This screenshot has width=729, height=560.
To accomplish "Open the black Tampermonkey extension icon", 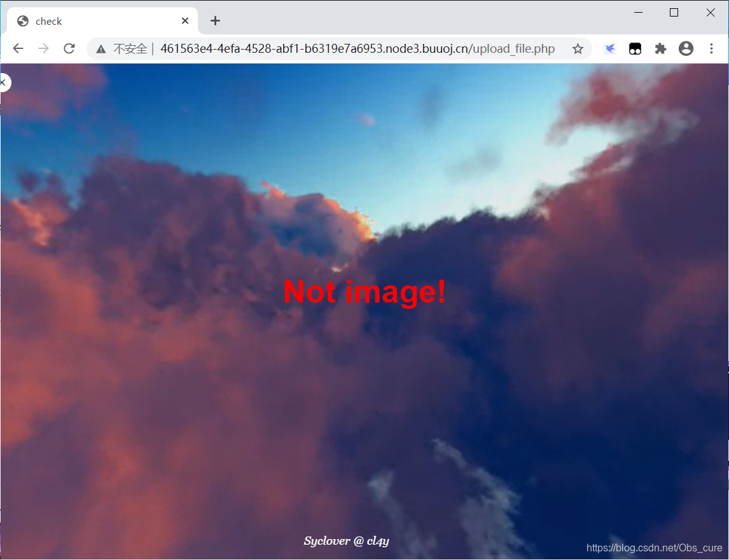I will 635,49.
